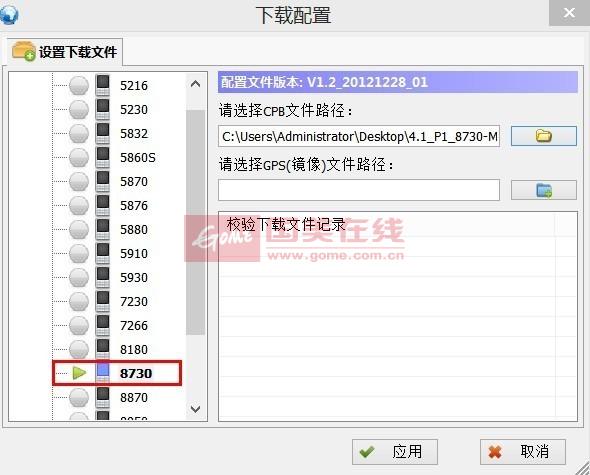Screen dimensions: 590x475
Task: Open CPB file browse folder icon
Action: coord(543,136)
